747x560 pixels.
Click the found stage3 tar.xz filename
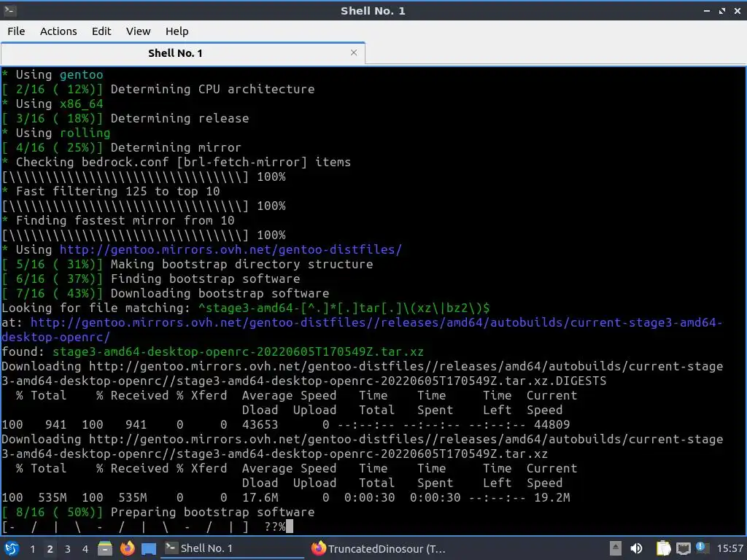pos(238,352)
